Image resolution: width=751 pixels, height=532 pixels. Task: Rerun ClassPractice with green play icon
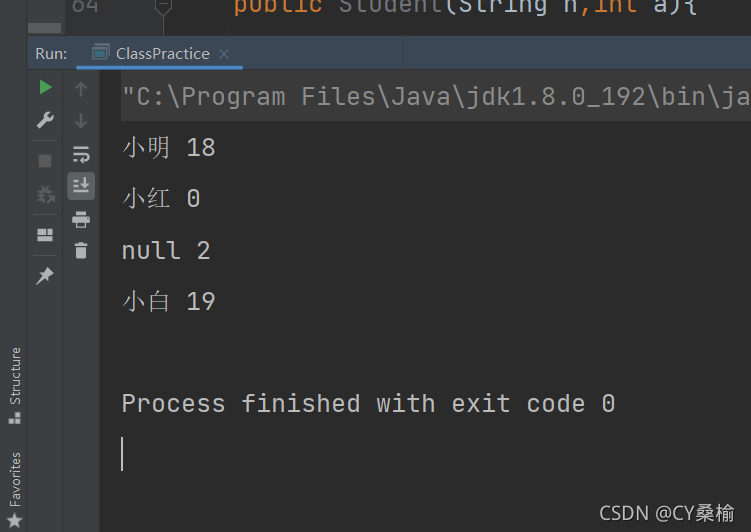46,87
